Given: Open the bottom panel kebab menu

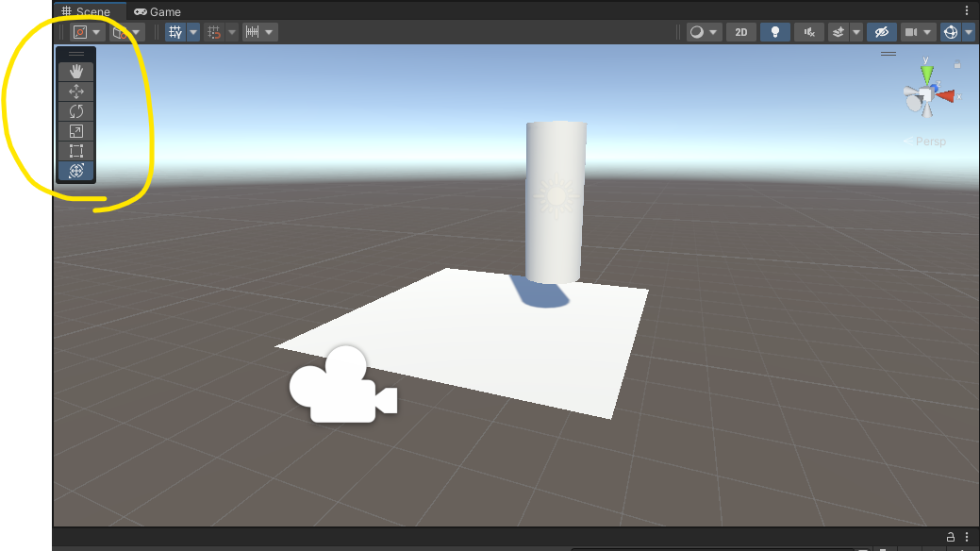Looking at the screenshot, I should 967,537.
